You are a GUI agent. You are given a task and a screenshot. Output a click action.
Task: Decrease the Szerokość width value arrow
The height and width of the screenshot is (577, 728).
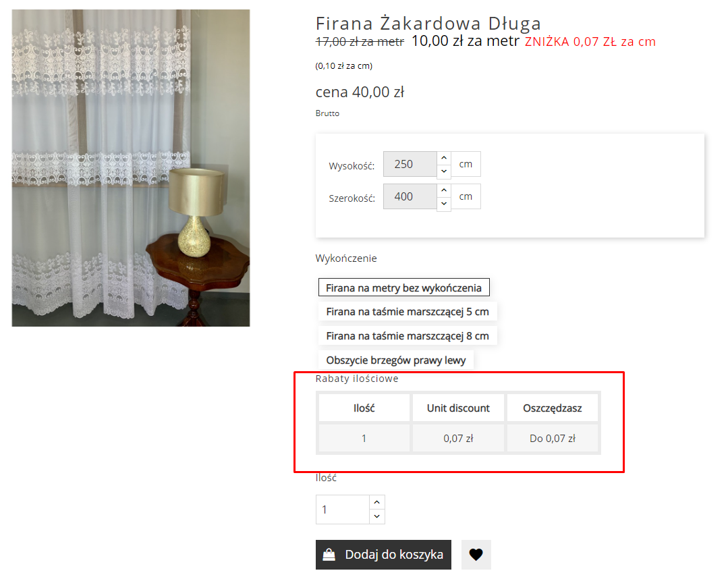[444, 204]
